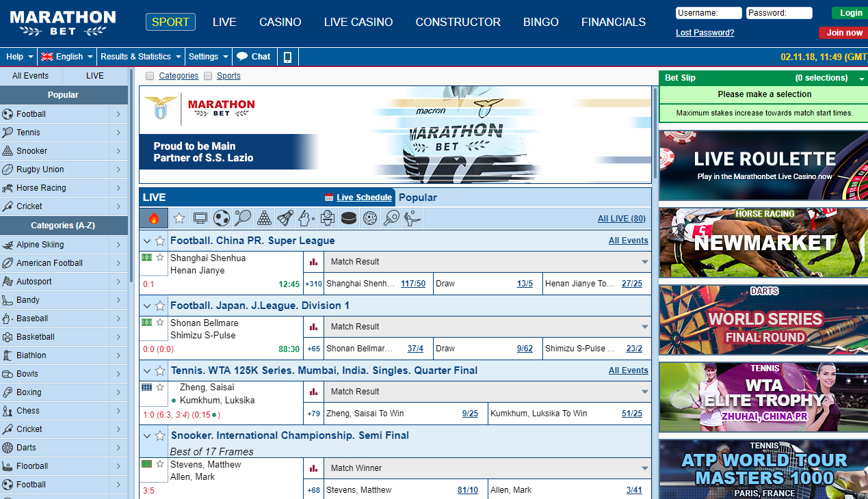
Task: Switch to the LIVE tab in left sidebar
Action: coord(95,76)
